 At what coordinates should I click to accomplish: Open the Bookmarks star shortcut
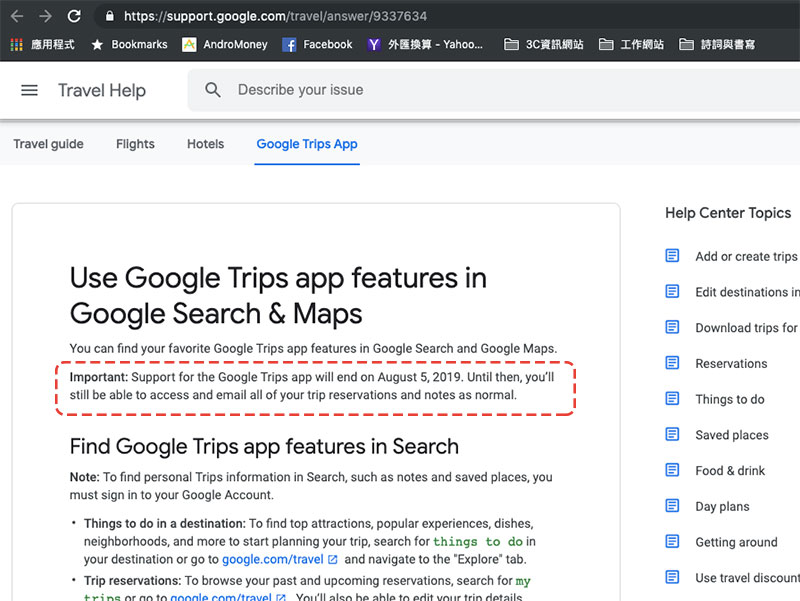point(130,45)
